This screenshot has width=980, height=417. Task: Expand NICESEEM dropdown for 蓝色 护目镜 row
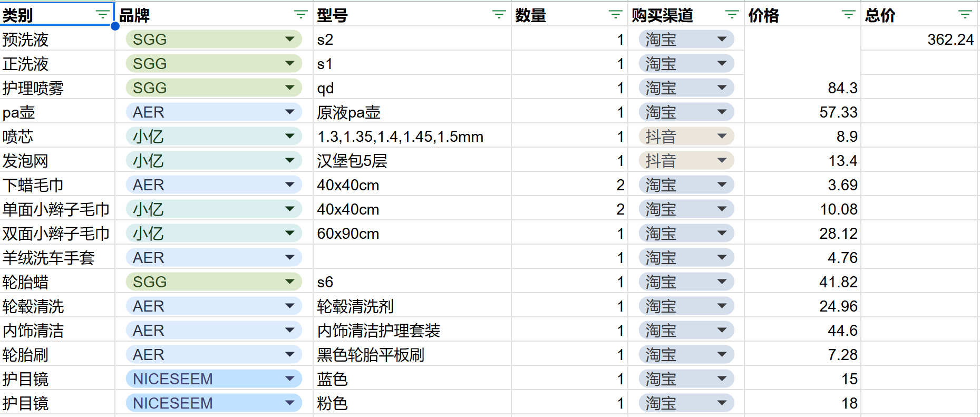[289, 379]
